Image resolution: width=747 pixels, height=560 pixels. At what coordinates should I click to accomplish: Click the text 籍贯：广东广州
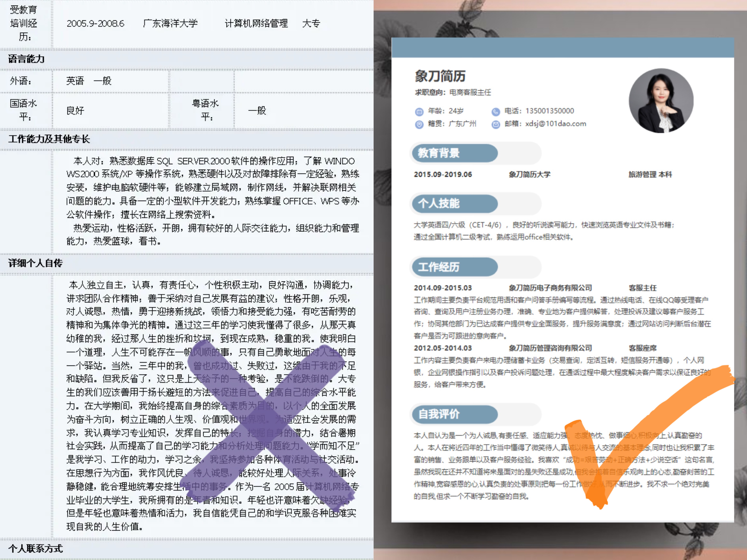[x=452, y=124]
